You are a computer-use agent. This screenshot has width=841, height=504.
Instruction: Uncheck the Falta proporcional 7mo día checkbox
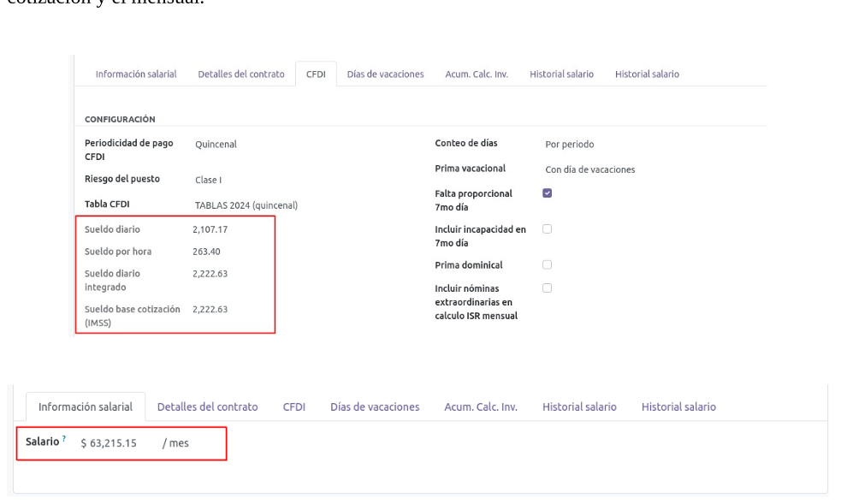548,193
